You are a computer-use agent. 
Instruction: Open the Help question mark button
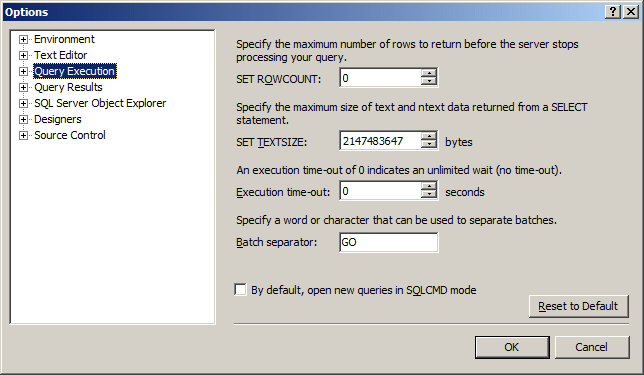click(612, 12)
